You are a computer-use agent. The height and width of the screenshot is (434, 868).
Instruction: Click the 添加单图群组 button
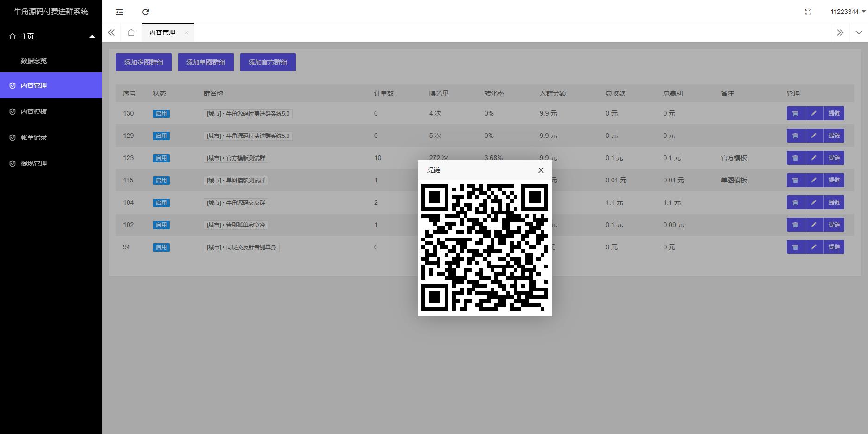(206, 62)
